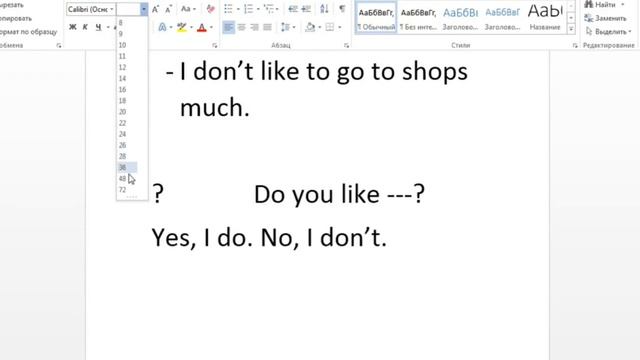The width and height of the screenshot is (640, 360).
Task: Toggle underline (Ч) formatting
Action: [x=98, y=27]
